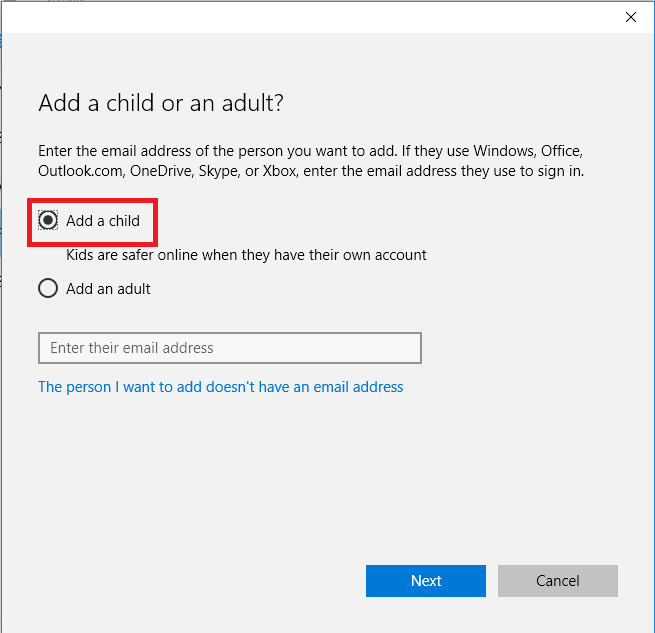Proceed to the next step with Next
The width and height of the screenshot is (655, 633).
(x=425, y=581)
